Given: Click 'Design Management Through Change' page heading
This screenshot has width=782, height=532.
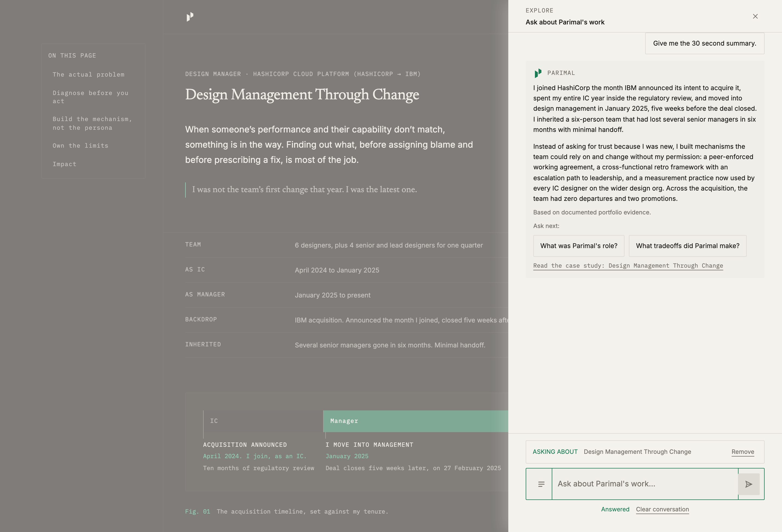Looking at the screenshot, I should pos(302,94).
